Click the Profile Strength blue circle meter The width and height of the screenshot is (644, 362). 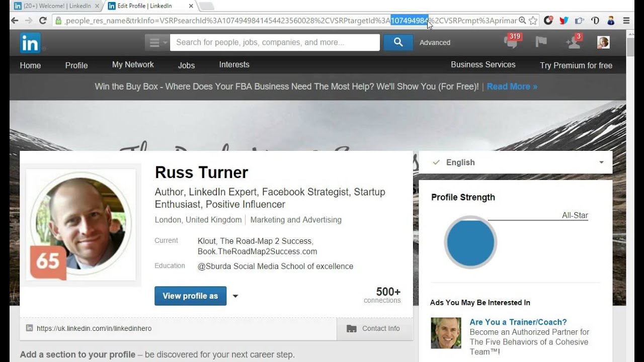470,242
